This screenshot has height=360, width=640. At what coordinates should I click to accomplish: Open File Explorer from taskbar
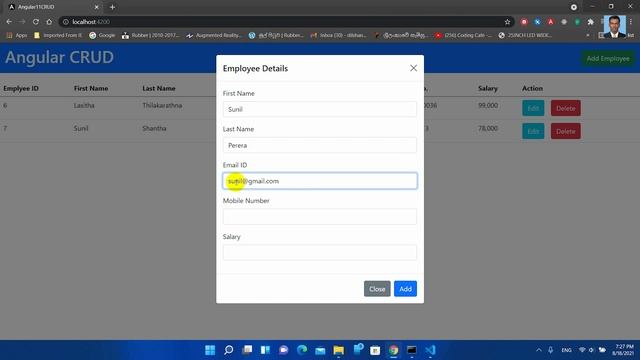tap(339, 350)
